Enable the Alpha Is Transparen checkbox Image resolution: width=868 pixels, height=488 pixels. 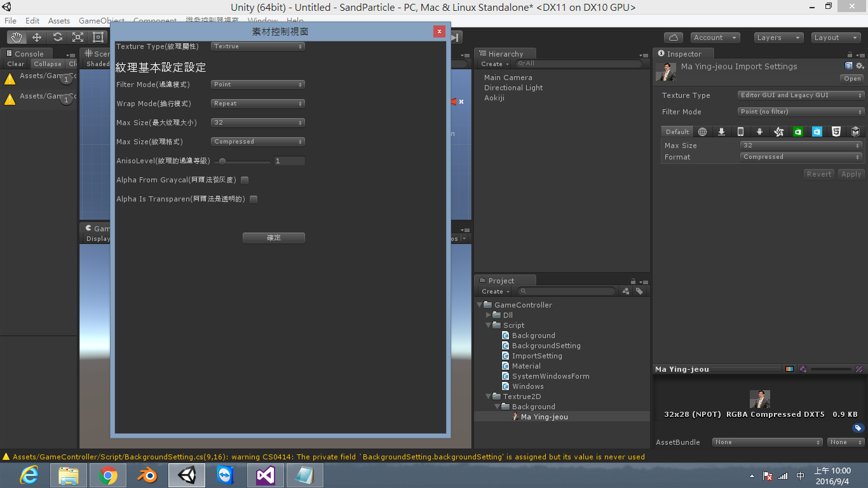tap(253, 199)
